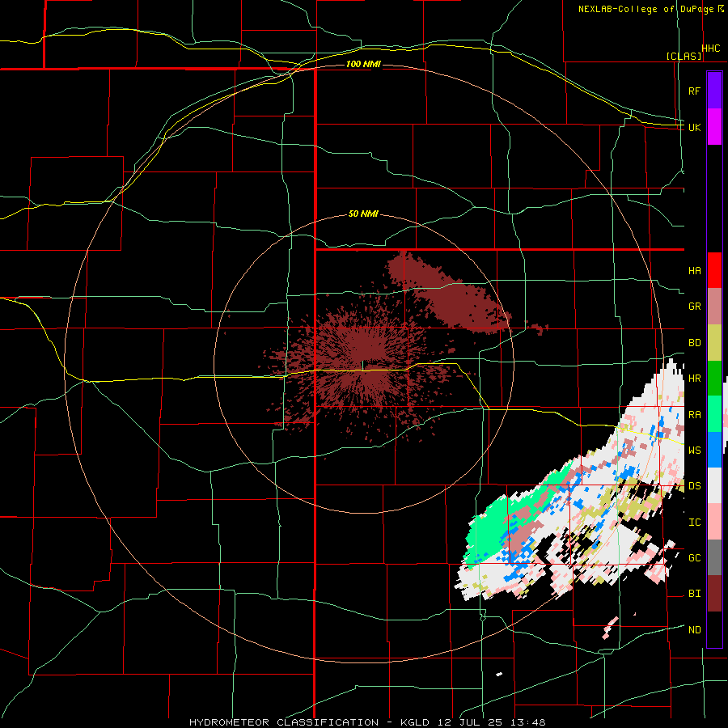Pick the HR heavy rain green swatch
Screen dimensions: 728x728
click(x=714, y=378)
